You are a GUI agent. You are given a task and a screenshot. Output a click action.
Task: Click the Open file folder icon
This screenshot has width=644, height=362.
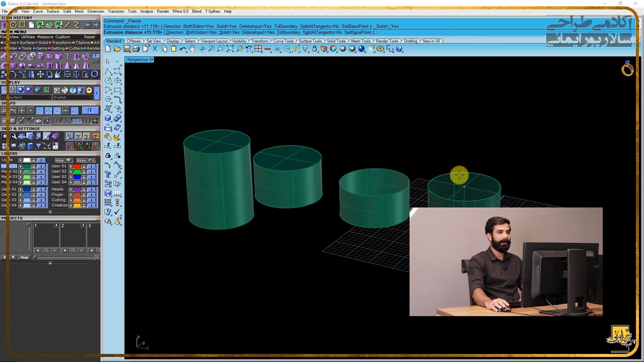tap(117, 49)
